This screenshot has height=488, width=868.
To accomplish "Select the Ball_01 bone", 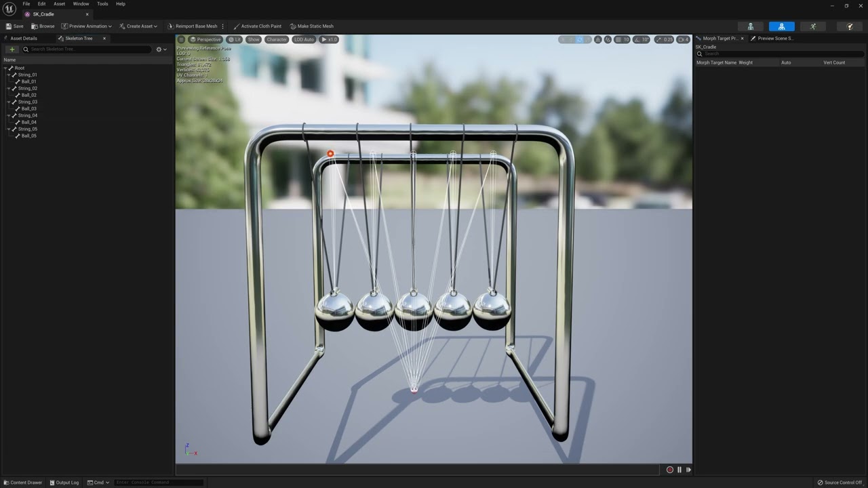I will (28, 81).
